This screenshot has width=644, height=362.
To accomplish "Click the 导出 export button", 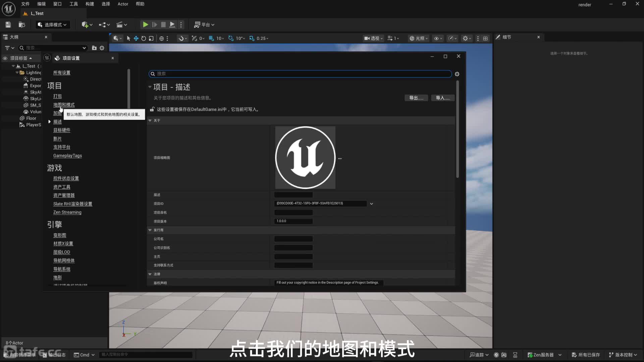I will coord(416,98).
